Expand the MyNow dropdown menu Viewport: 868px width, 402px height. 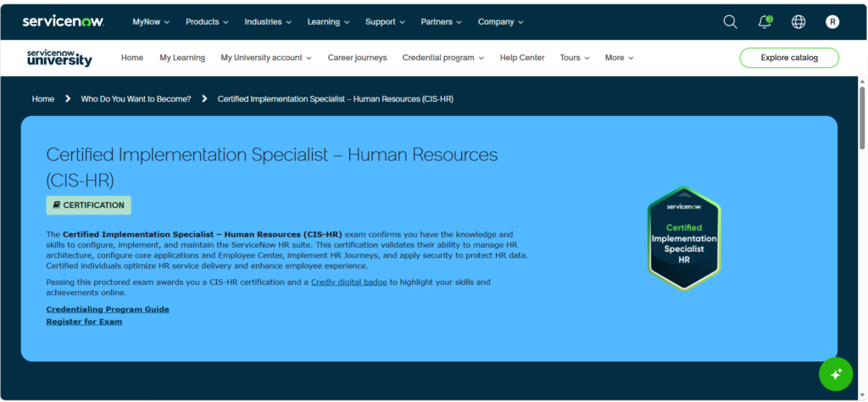[x=151, y=22]
